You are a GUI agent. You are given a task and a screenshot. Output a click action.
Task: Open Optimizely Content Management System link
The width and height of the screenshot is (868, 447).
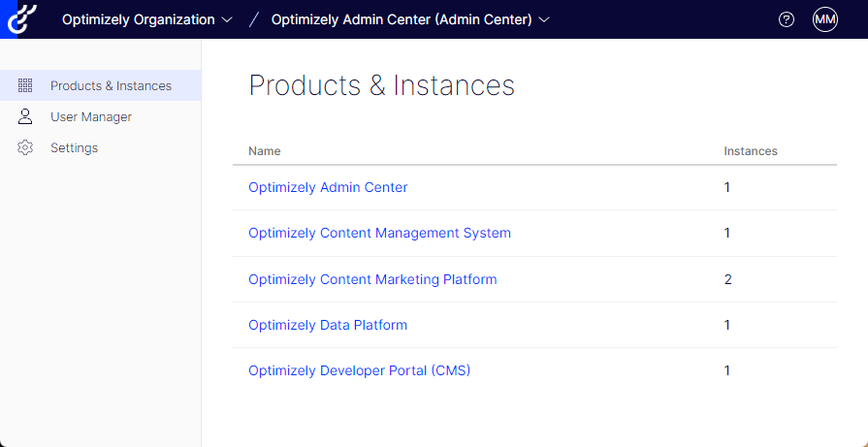pos(379,233)
